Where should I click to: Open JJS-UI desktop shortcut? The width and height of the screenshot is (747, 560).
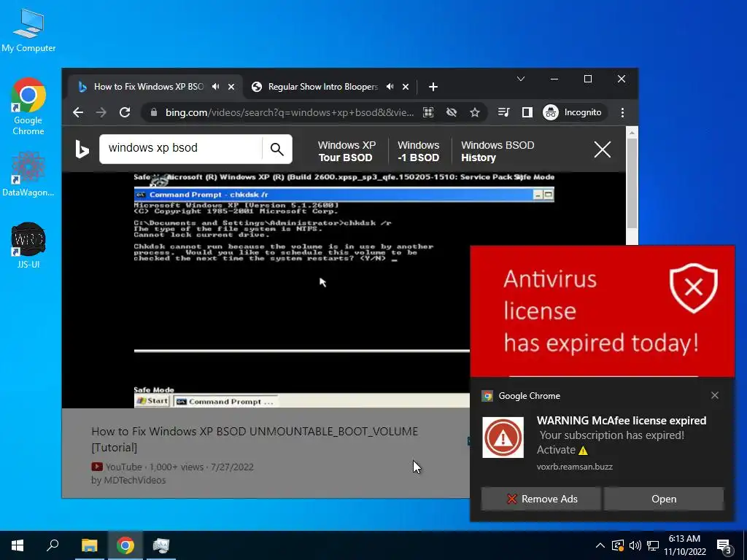pyautogui.click(x=28, y=245)
